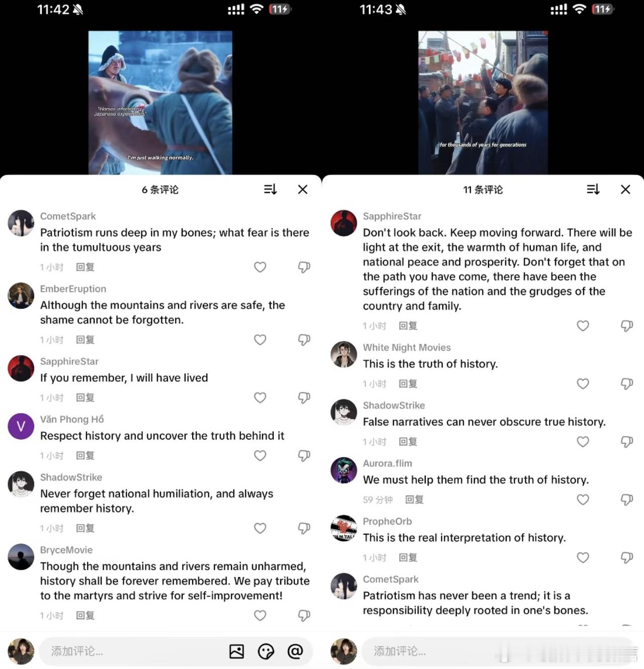Open sort options in the 11-comment panel
Image resolution: width=644 pixels, height=669 pixels.
tap(593, 189)
